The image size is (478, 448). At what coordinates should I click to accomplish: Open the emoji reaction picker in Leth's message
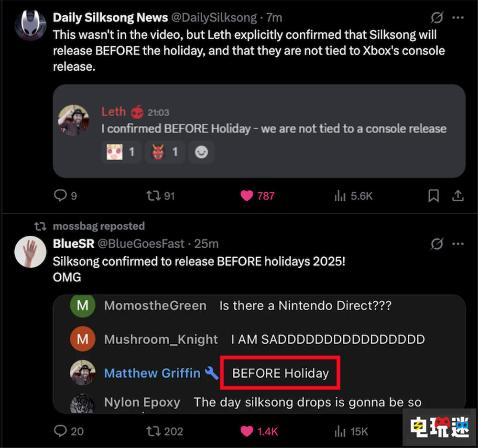click(201, 153)
